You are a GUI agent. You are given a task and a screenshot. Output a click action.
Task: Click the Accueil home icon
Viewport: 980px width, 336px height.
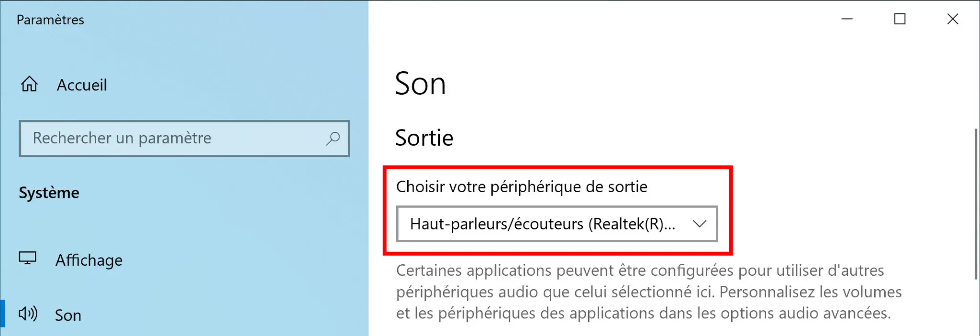pos(30,84)
